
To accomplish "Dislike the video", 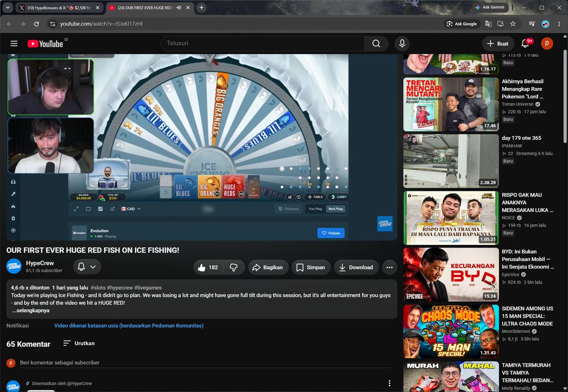I will click(x=233, y=267).
